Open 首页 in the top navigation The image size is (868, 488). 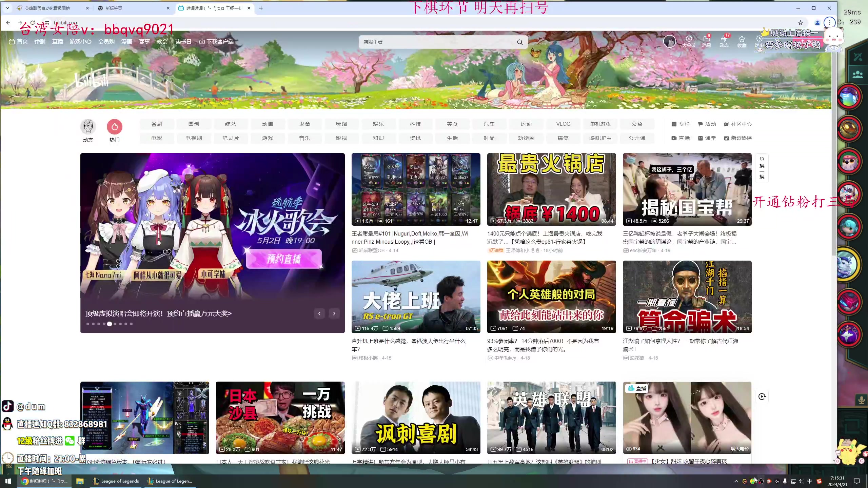[18, 41]
